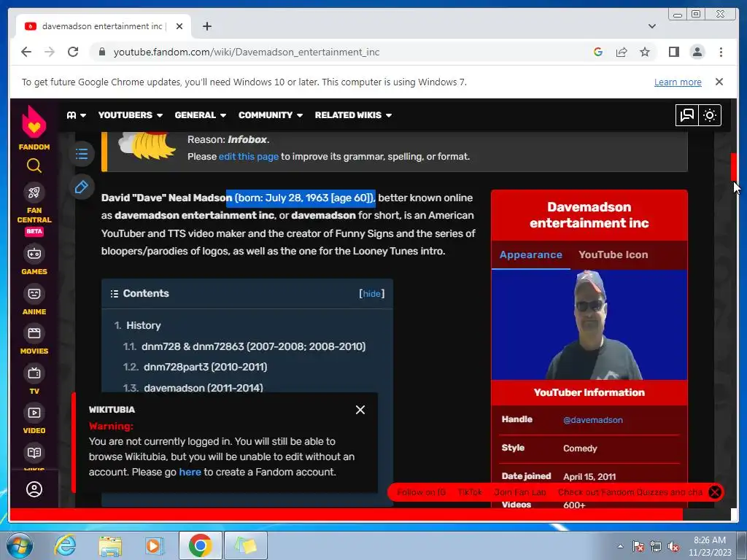Close the davemadson entertainment inc tab
747x560 pixels.
click(179, 26)
